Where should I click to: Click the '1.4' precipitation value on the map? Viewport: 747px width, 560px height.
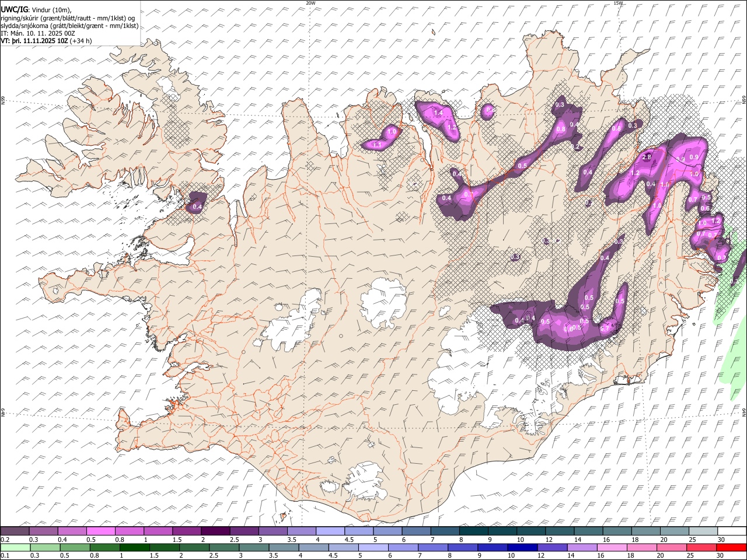[x=438, y=113]
